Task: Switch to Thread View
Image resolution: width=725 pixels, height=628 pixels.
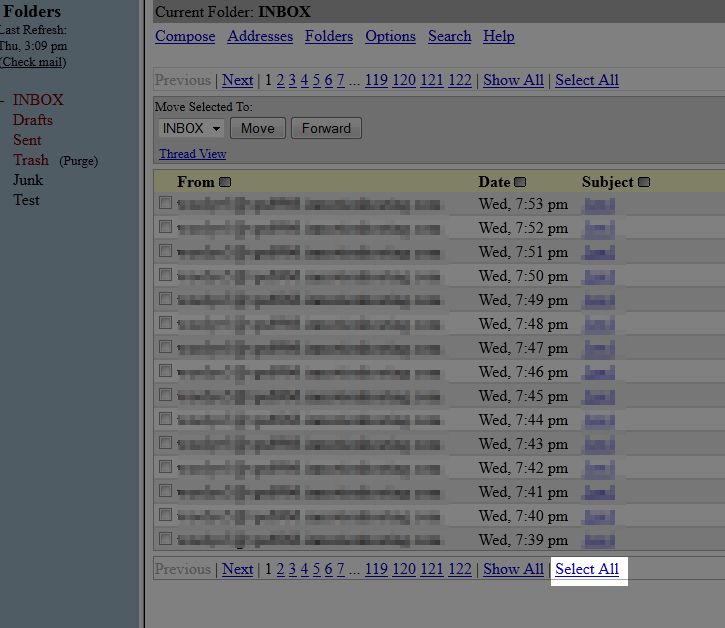Action: pos(192,154)
